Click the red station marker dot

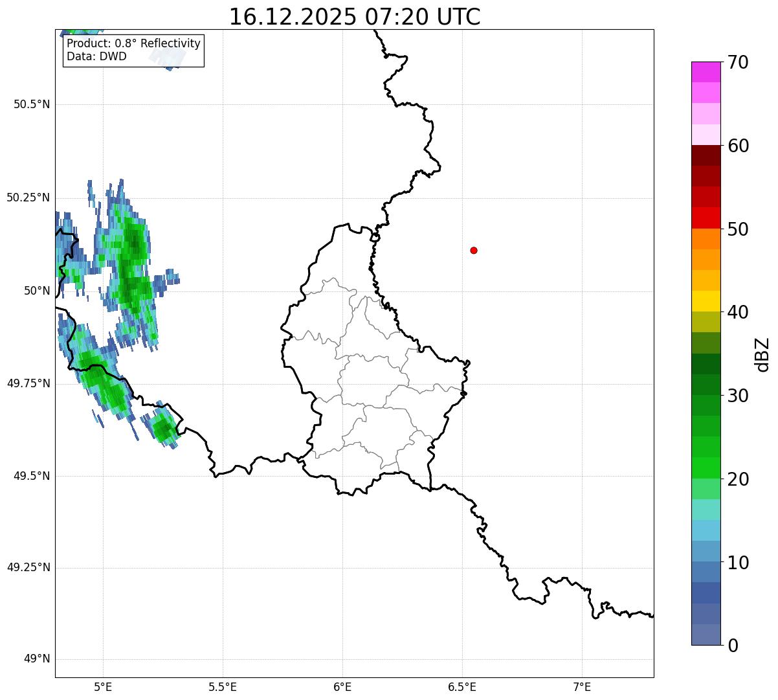coord(474,251)
